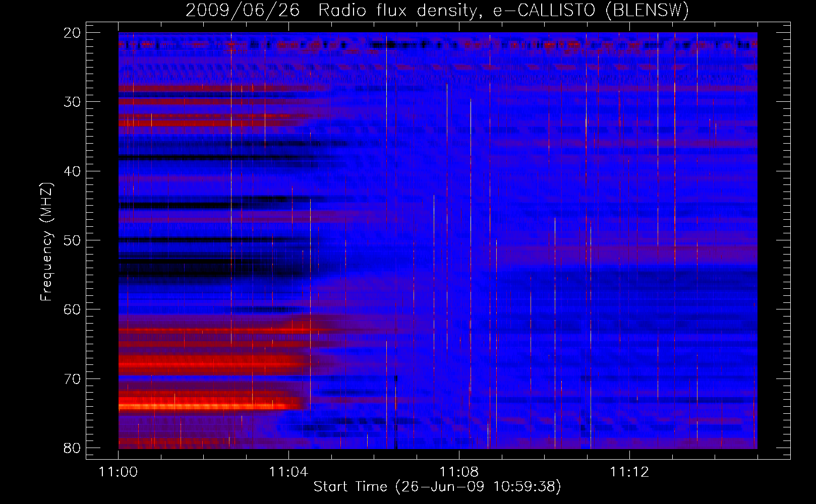This screenshot has width=816, height=504.
Task: Click the 'Frequency (MHZ)' axis label
Action: [x=46, y=242]
